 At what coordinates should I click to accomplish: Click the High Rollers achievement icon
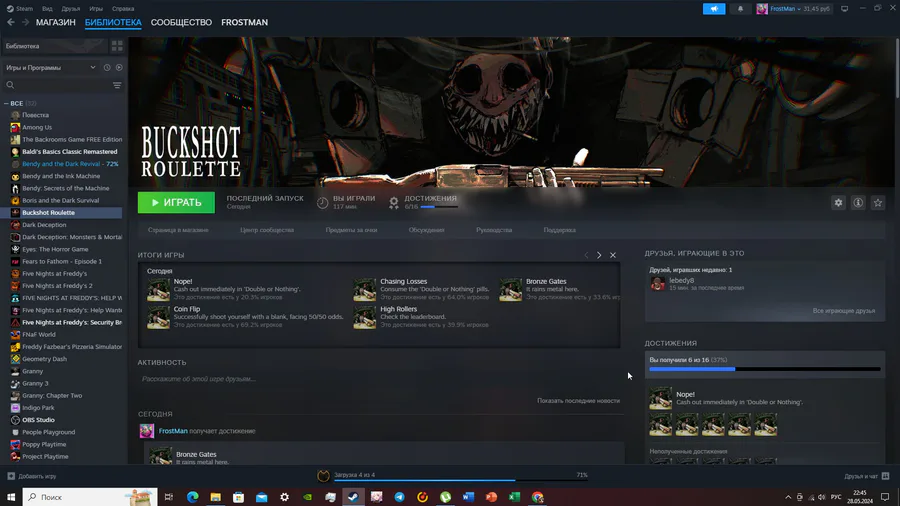364,317
